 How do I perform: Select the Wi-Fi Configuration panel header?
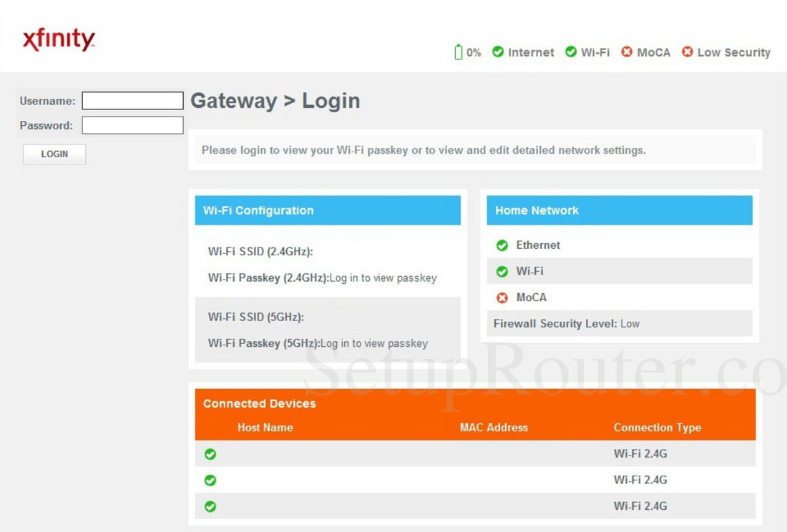[328, 210]
